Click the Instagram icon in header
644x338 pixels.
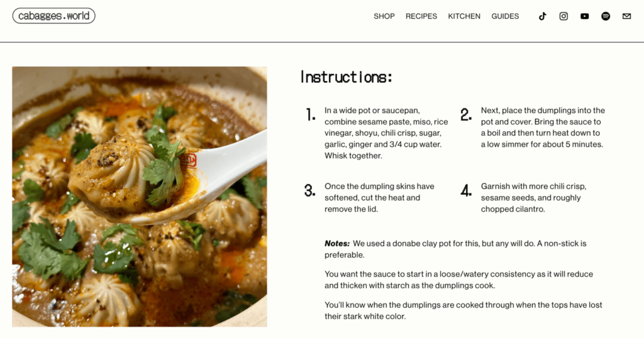click(563, 16)
